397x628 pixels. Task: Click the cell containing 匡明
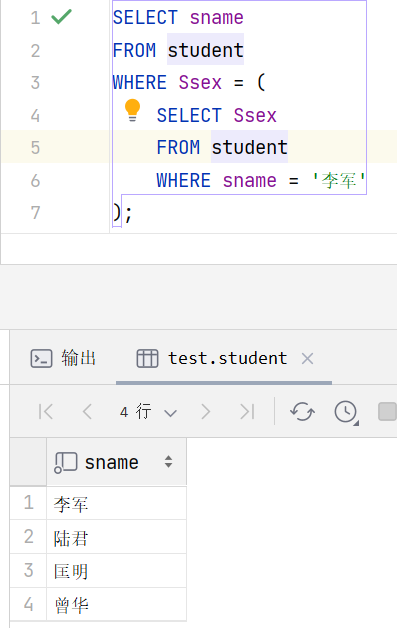[117, 571]
